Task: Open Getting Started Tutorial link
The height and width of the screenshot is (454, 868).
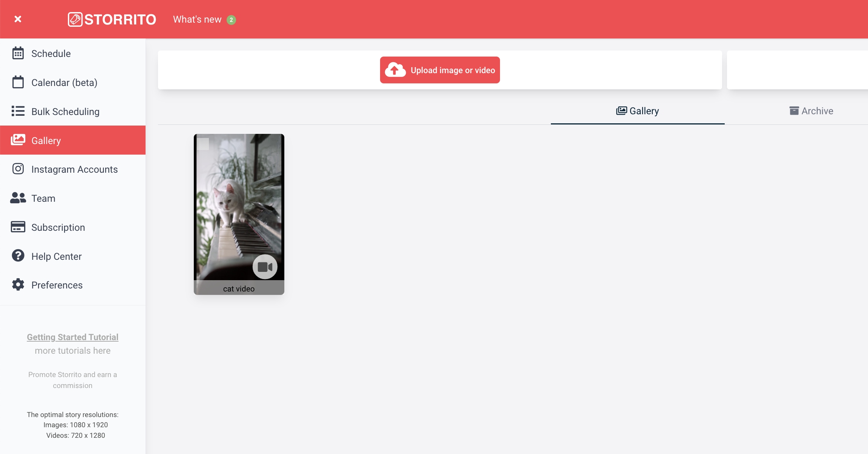Action: 72,337
